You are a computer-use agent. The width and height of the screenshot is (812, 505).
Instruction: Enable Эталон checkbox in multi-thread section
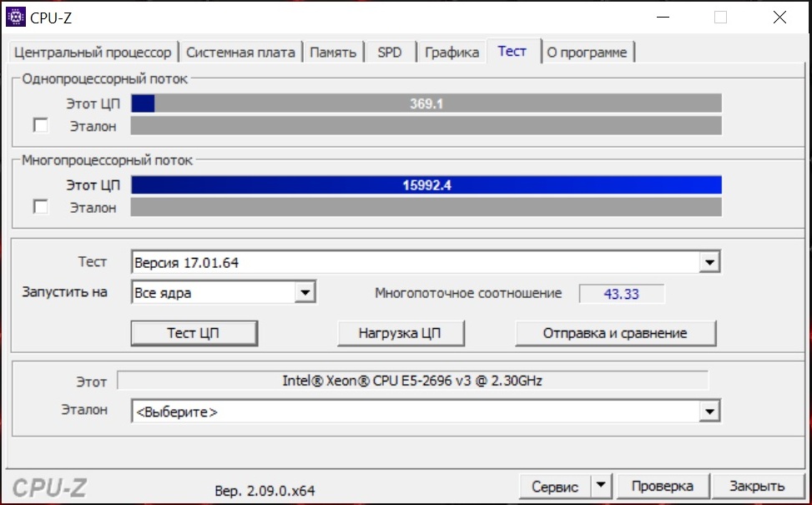click(x=40, y=207)
